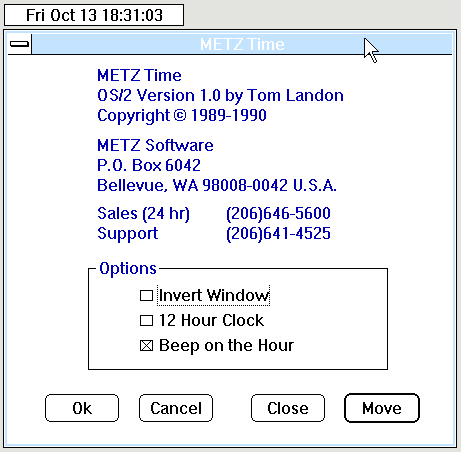Image resolution: width=461 pixels, height=452 pixels.
Task: Uncheck the Beep on the Hour checkbox
Action: 146,346
